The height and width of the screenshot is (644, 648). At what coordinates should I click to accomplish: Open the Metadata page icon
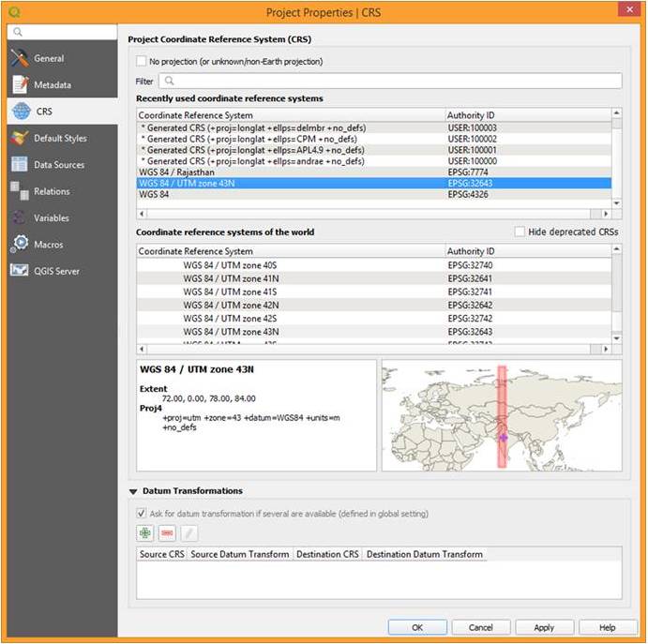point(20,84)
